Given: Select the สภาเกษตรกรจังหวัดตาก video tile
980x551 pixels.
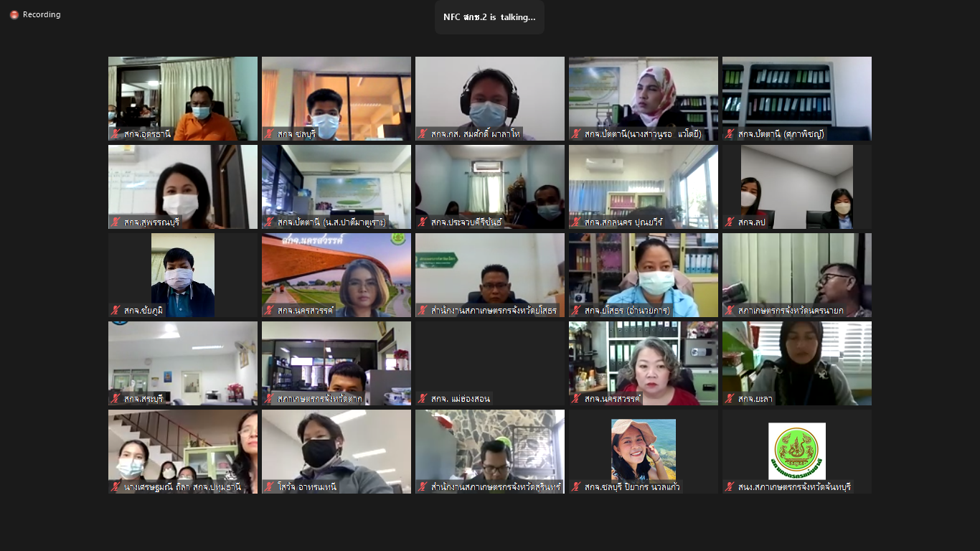Looking at the screenshot, I should 336,363.
